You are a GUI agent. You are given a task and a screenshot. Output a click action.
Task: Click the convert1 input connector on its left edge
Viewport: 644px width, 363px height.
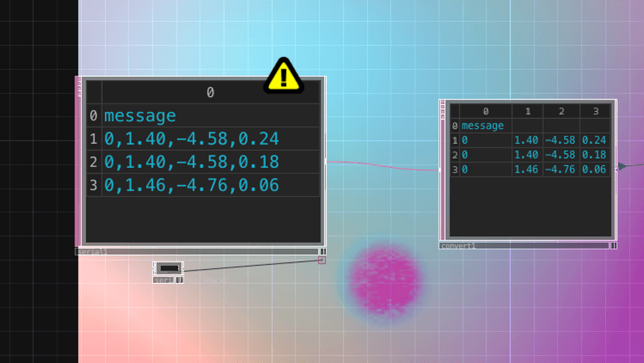[440, 169]
